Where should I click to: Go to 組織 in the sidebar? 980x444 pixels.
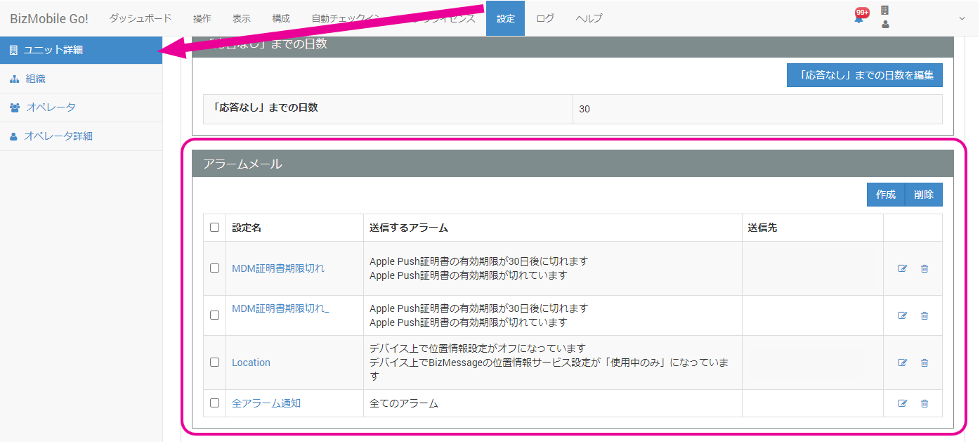36,79
